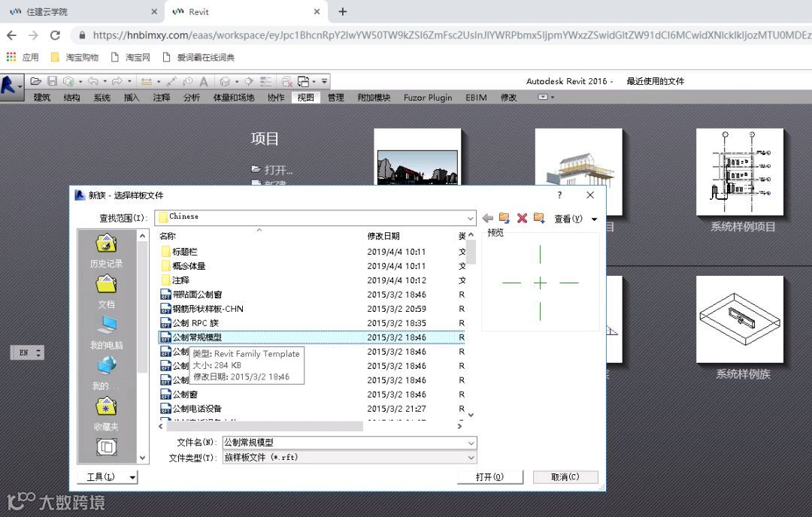
Task: Open the 我的电脑 (My Computer) place icon
Action: coord(106,333)
